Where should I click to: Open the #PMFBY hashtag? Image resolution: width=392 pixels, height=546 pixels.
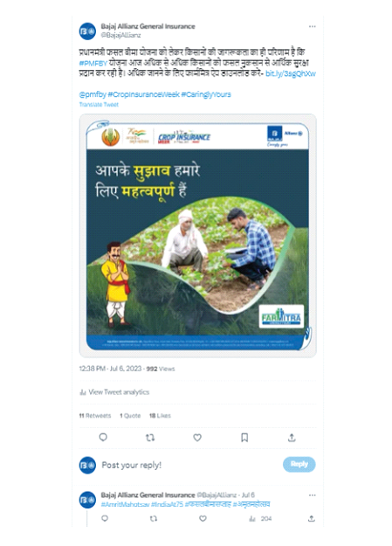[x=93, y=64]
